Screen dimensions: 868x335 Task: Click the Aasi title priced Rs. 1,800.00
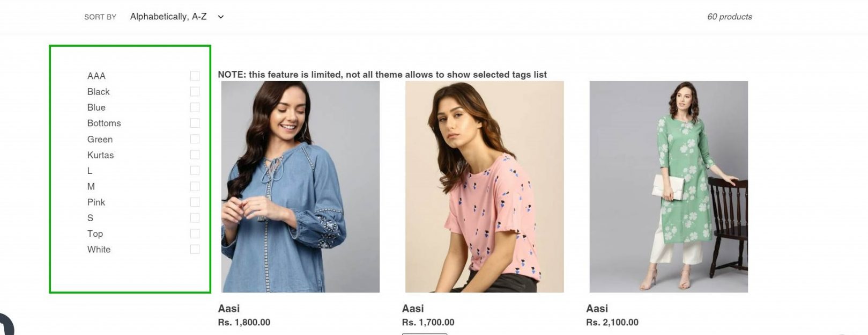(x=229, y=309)
